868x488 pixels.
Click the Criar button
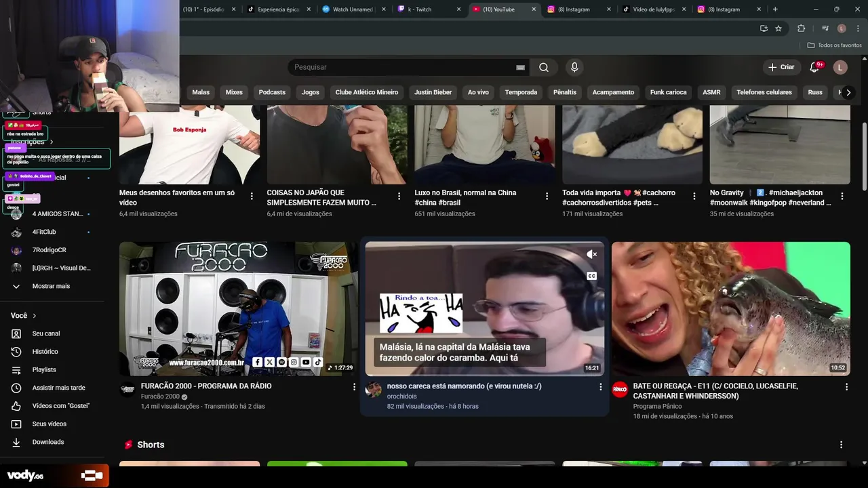click(x=781, y=67)
